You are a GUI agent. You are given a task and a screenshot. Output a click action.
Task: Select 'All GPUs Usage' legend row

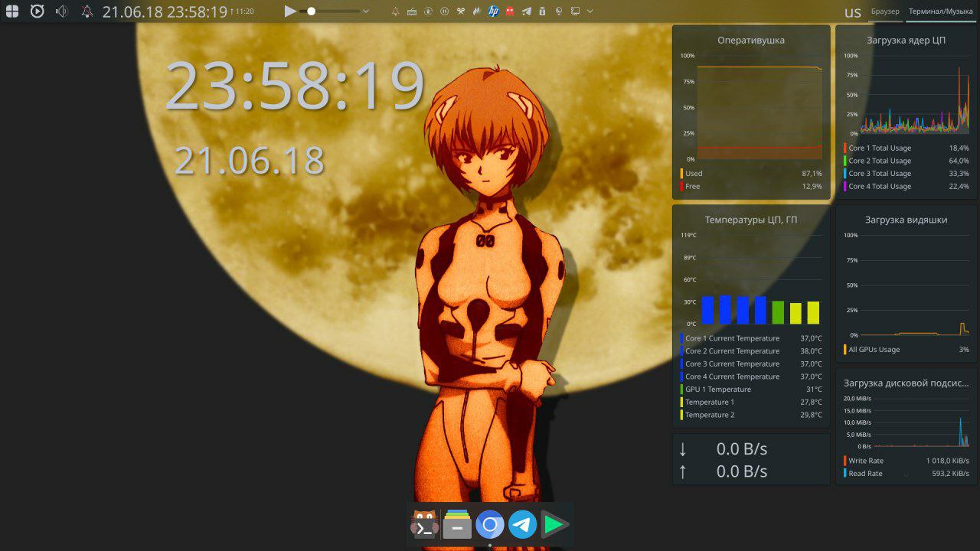906,349
